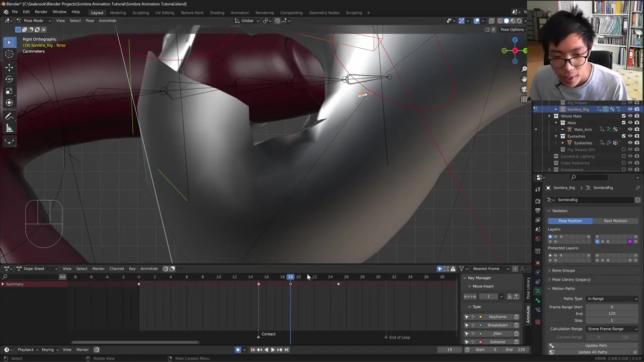Click the Update Path button
The height and width of the screenshot is (362, 644).
pos(596,345)
